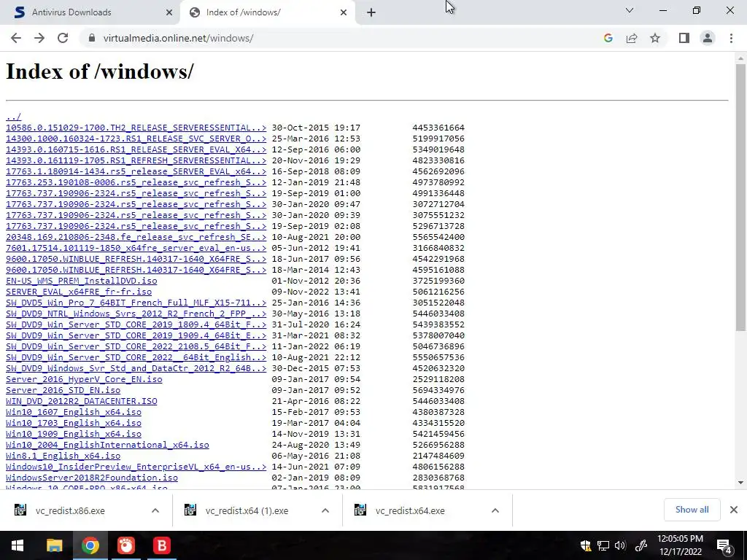Download Server_2016_STD_EN.iso
Screen dimensions: 747x560
point(63,390)
